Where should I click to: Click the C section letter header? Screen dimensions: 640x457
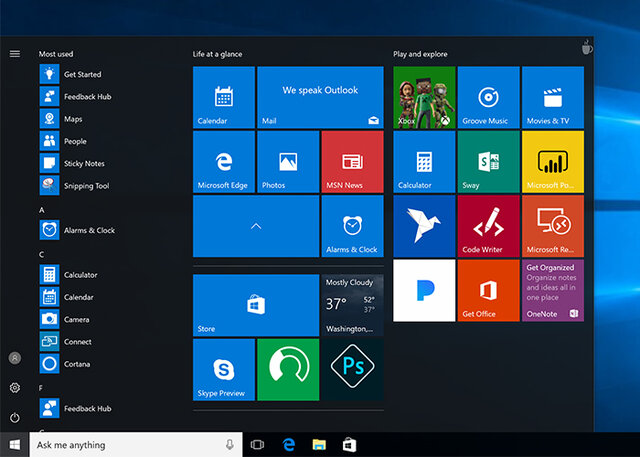point(42,255)
